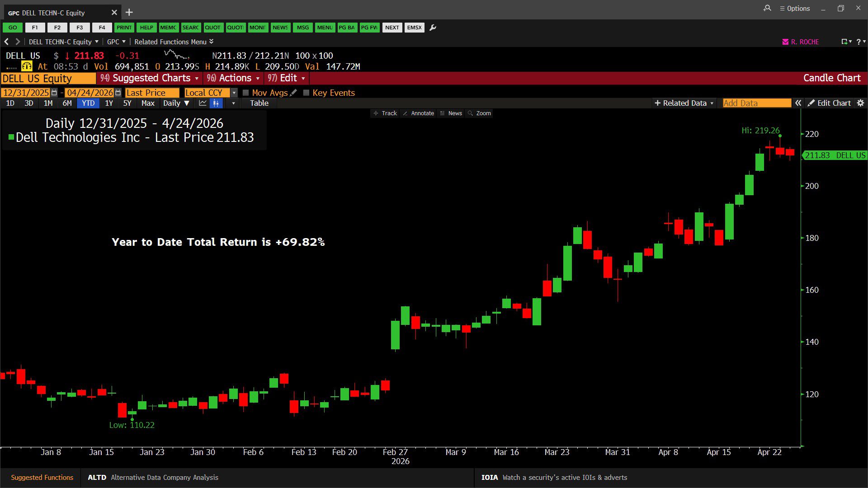Enable the Key Events checkbox
868x488 pixels.
[x=306, y=93]
